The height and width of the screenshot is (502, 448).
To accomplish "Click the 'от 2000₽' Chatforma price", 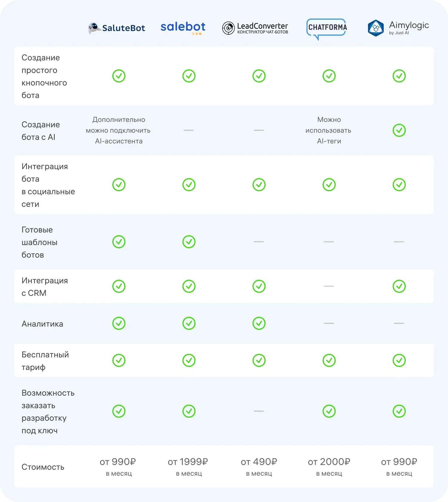I will (x=329, y=462).
